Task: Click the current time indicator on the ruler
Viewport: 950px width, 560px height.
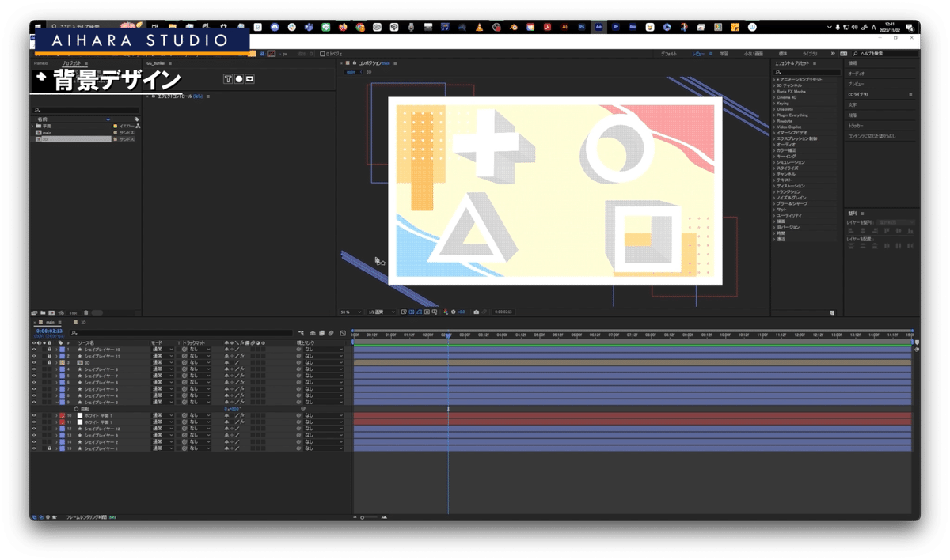Action: (x=448, y=335)
